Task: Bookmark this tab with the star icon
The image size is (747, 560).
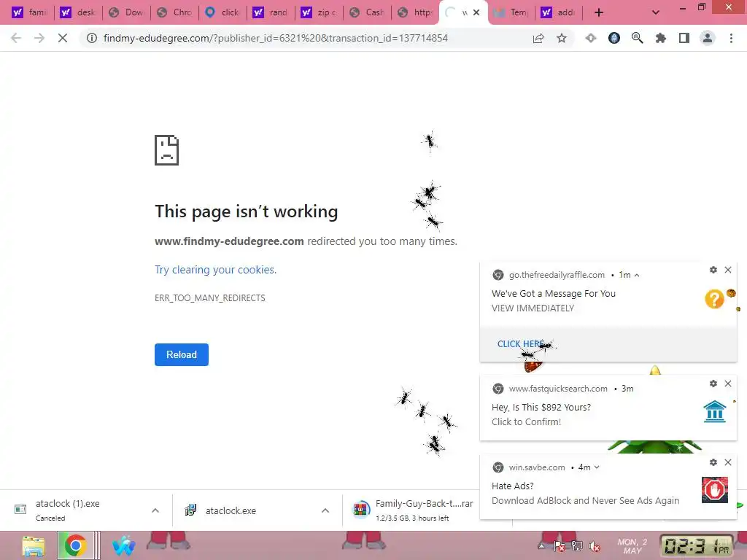Action: point(562,38)
